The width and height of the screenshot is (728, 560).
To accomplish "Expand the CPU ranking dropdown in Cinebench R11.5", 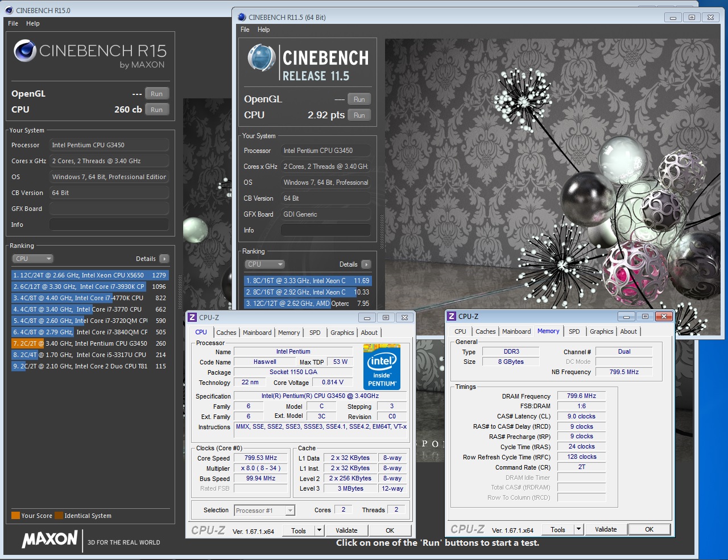I will tap(265, 264).
